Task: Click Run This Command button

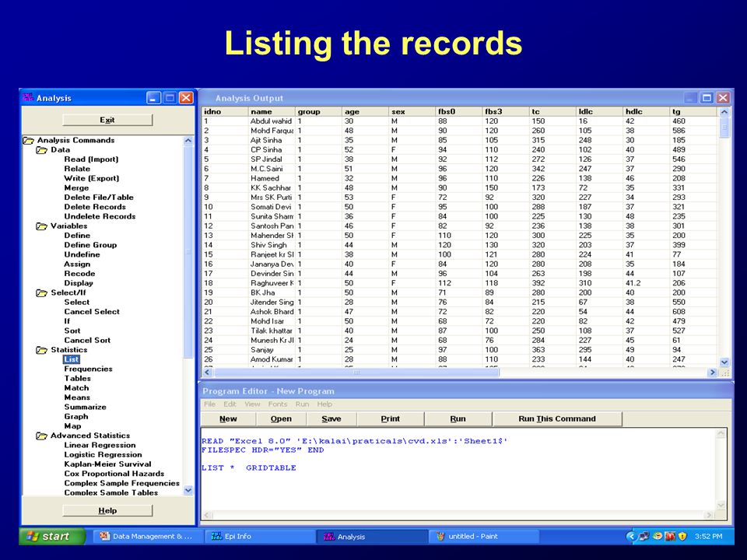Action: click(x=557, y=418)
